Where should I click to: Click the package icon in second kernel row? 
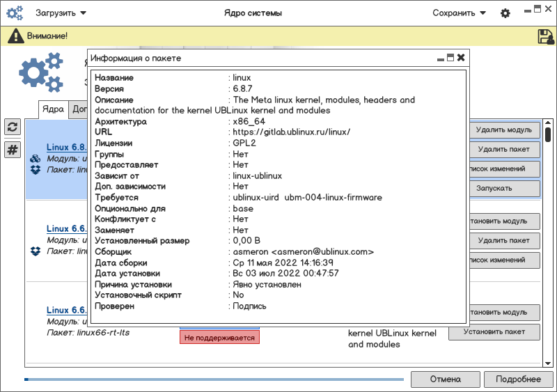[36, 251]
